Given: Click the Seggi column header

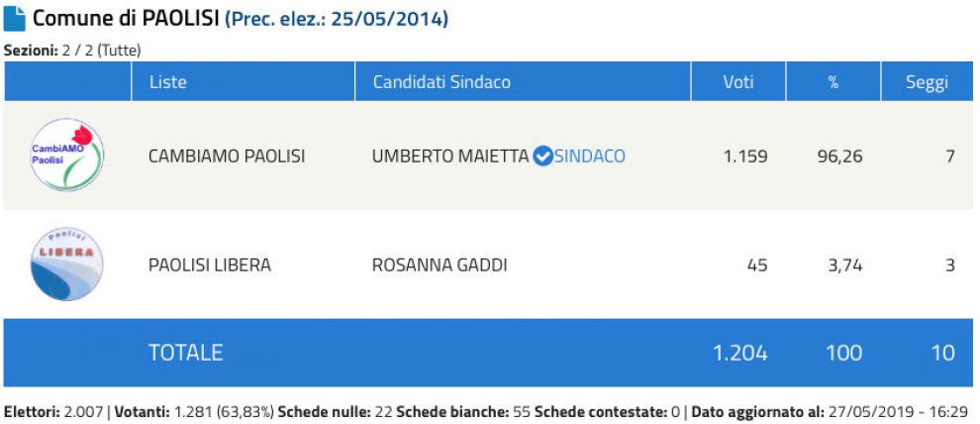Looking at the screenshot, I should point(927,81).
